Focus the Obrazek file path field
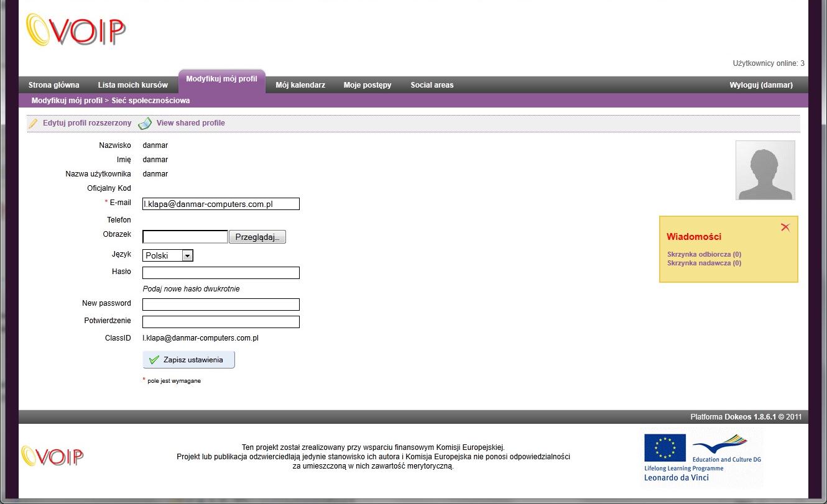This screenshot has height=504, width=827. point(185,237)
